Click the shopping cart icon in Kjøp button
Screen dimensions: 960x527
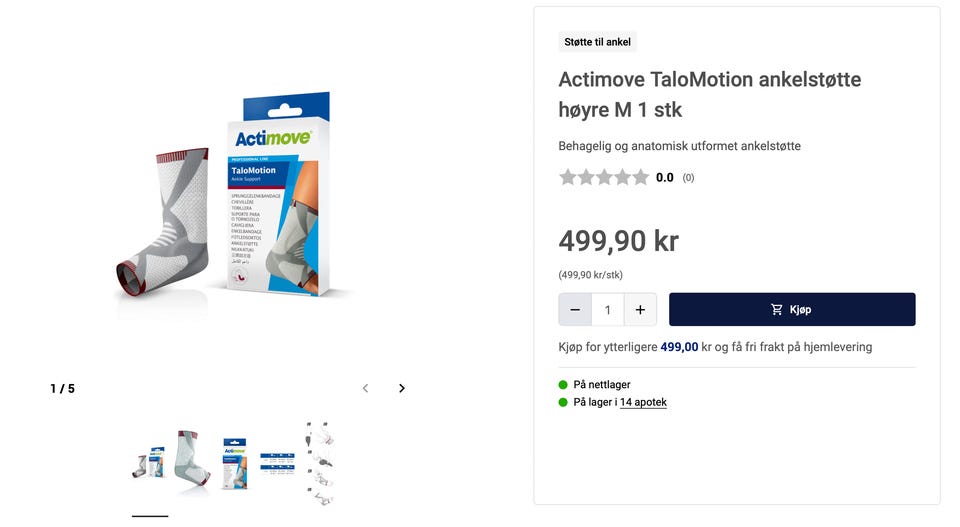pyautogui.click(x=776, y=310)
